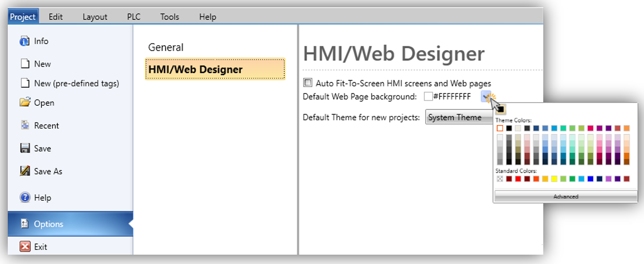Select Options in the left sidebar

(70, 224)
